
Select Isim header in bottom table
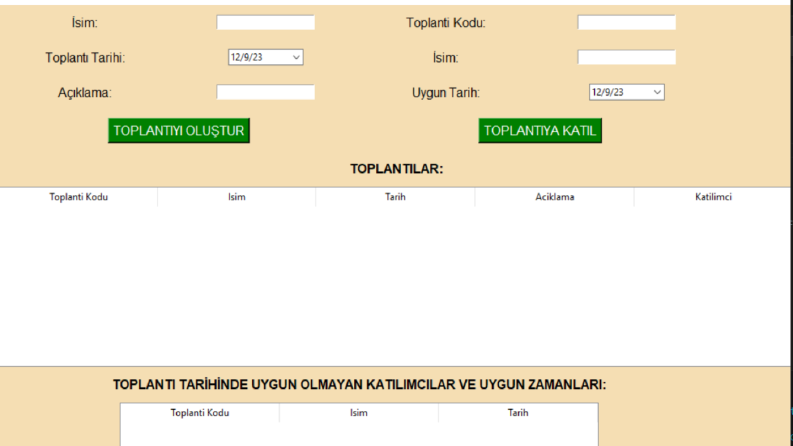coord(359,413)
